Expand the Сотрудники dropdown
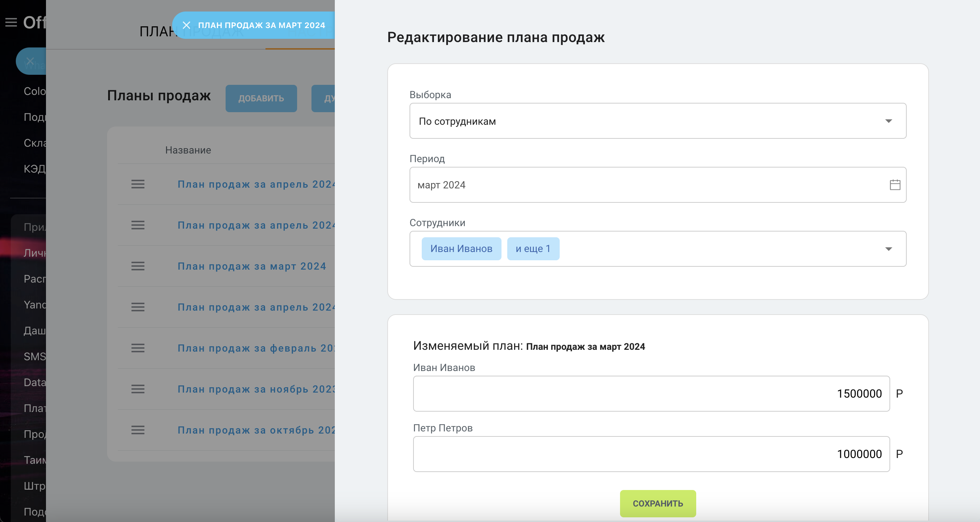 pos(889,249)
